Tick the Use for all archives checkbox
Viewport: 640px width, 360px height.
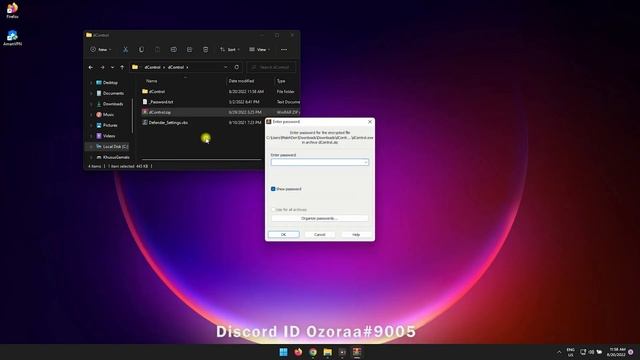click(273, 209)
